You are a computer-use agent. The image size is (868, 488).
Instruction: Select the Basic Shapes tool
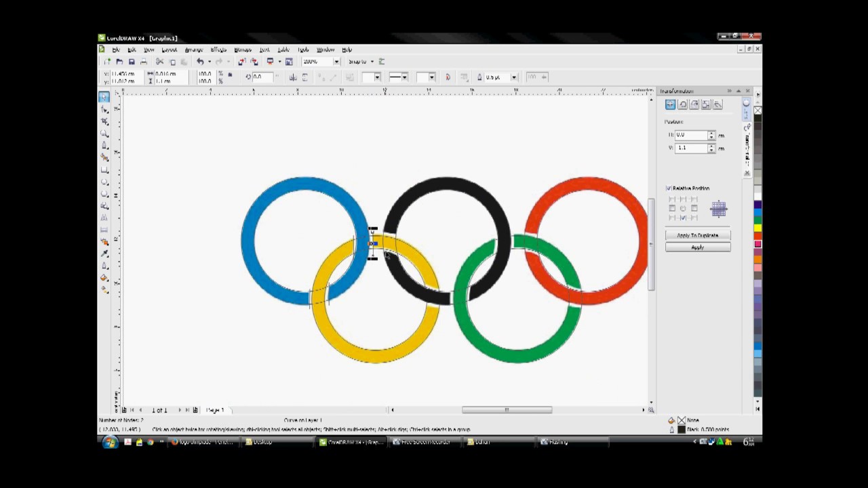coord(104,205)
